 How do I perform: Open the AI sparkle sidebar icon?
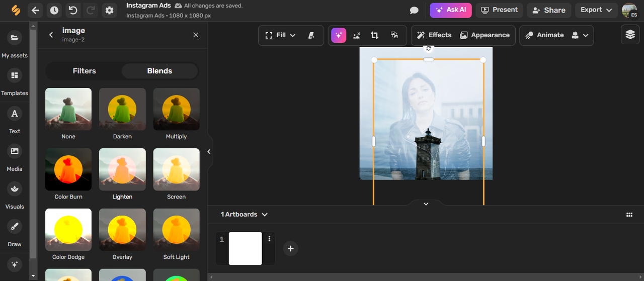pos(15,264)
